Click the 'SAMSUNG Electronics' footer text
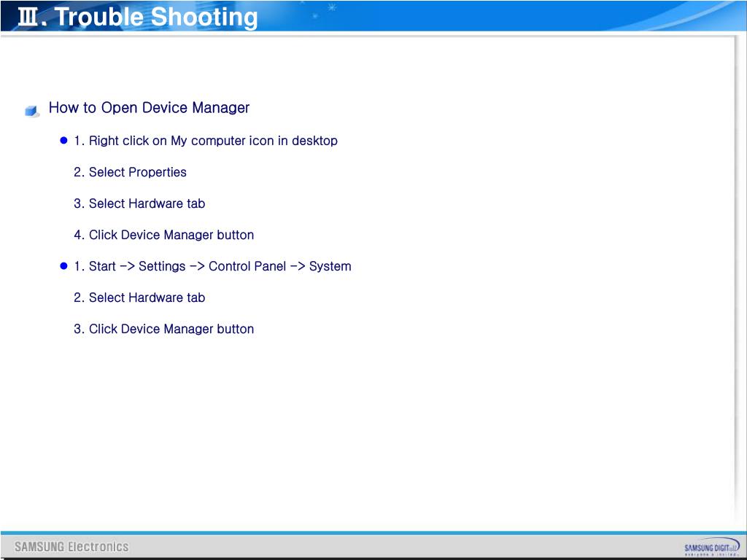The width and height of the screenshot is (747, 560). (x=71, y=547)
